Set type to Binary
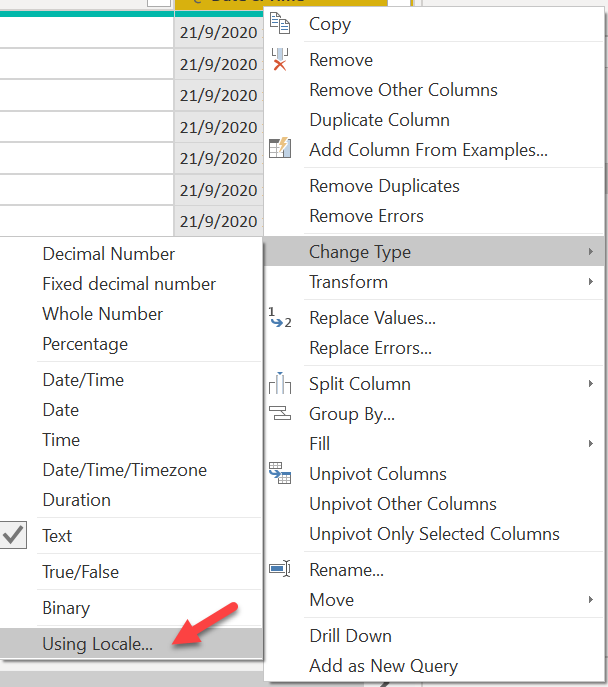Image resolution: width=608 pixels, height=687 pixels. click(66, 608)
